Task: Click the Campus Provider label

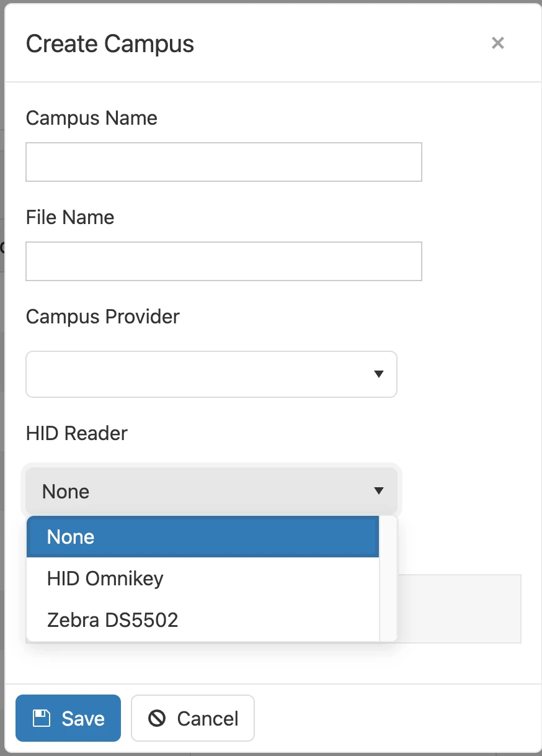Action: pos(102,317)
